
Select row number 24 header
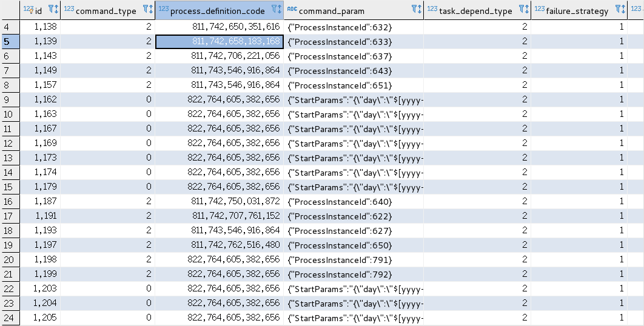10,318
